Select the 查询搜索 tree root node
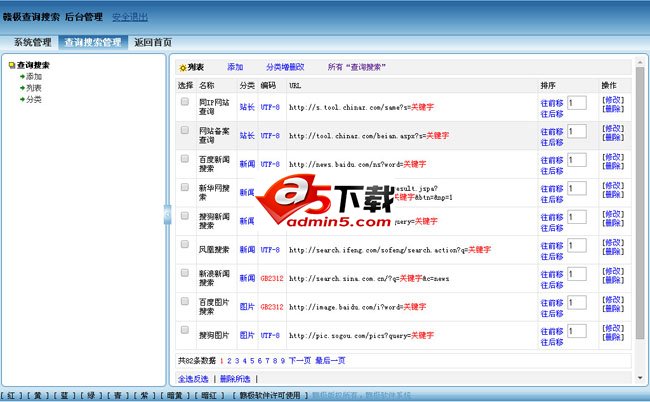The height and width of the screenshot is (402, 650). click(33, 65)
